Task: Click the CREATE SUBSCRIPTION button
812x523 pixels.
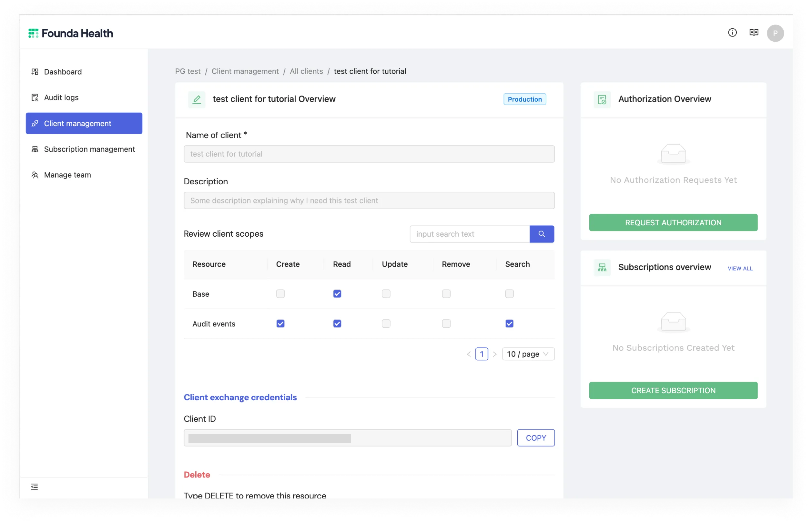Action: 673,391
